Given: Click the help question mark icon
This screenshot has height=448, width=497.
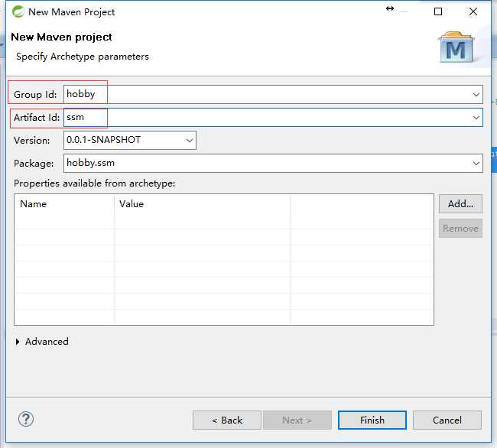Looking at the screenshot, I should 26,419.
